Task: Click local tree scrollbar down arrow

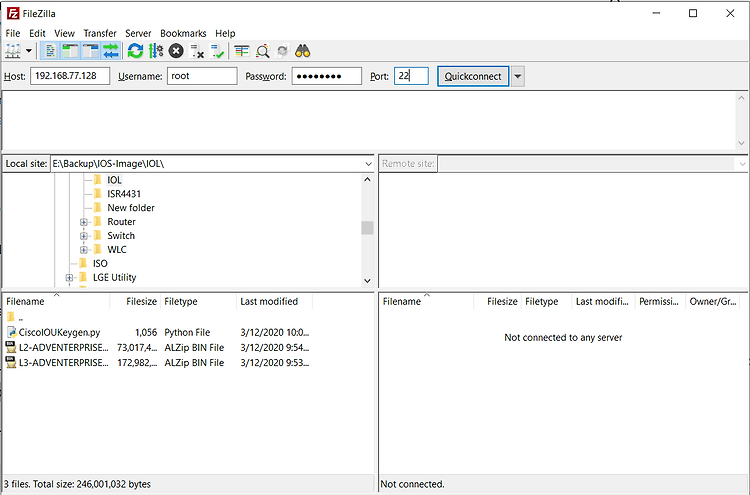Action: (367, 281)
